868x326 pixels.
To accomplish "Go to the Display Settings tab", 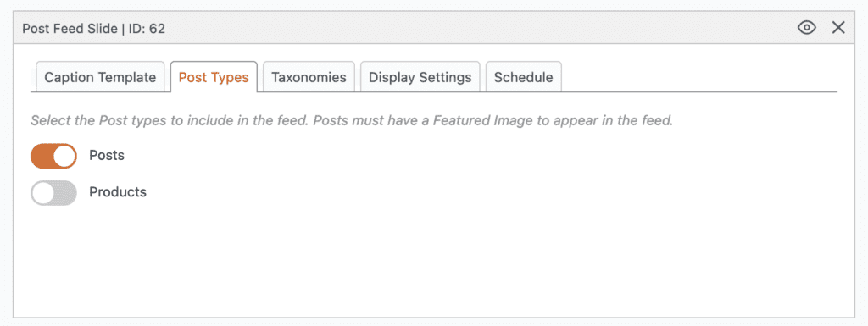I will [x=420, y=77].
